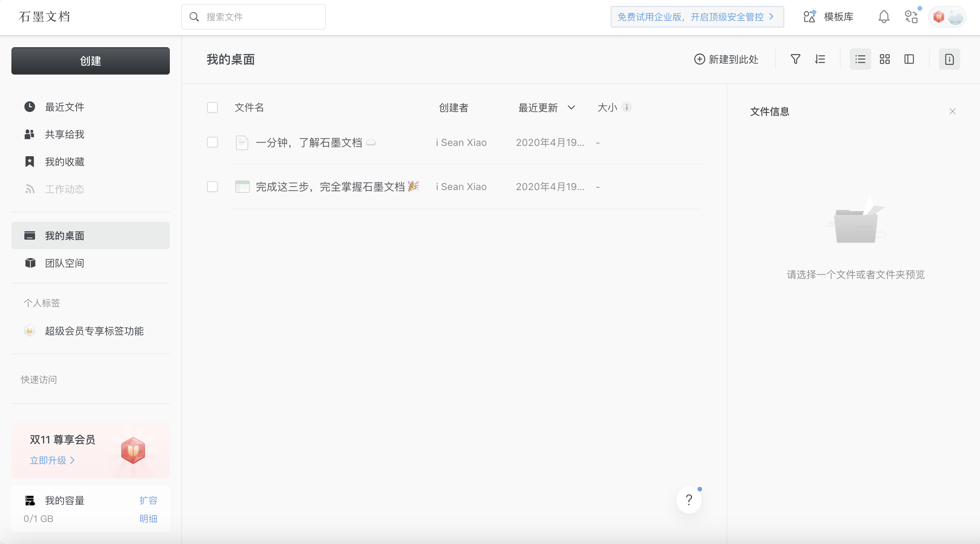Open the filter funnel icon
The image size is (980, 544).
pyautogui.click(x=795, y=59)
